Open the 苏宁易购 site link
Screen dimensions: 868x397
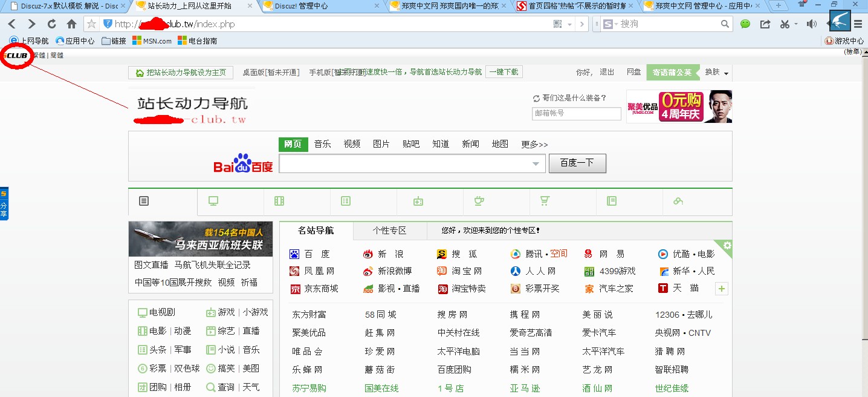[309, 388]
